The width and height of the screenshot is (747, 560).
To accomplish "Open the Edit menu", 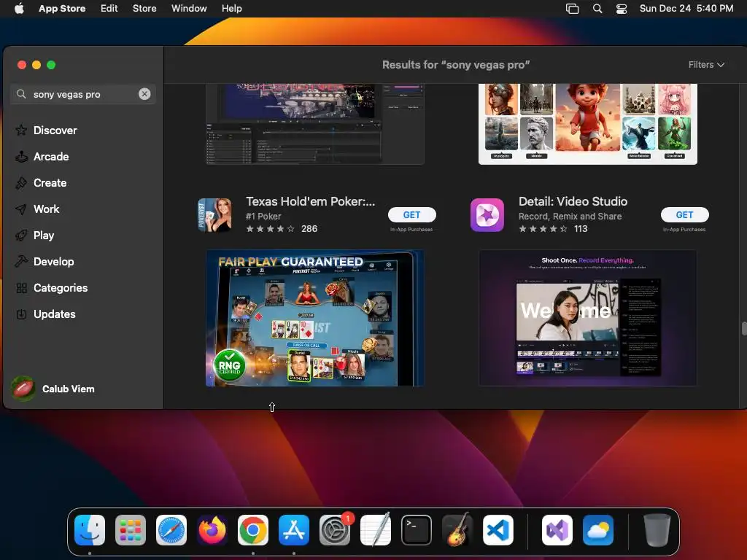I will (x=109, y=9).
